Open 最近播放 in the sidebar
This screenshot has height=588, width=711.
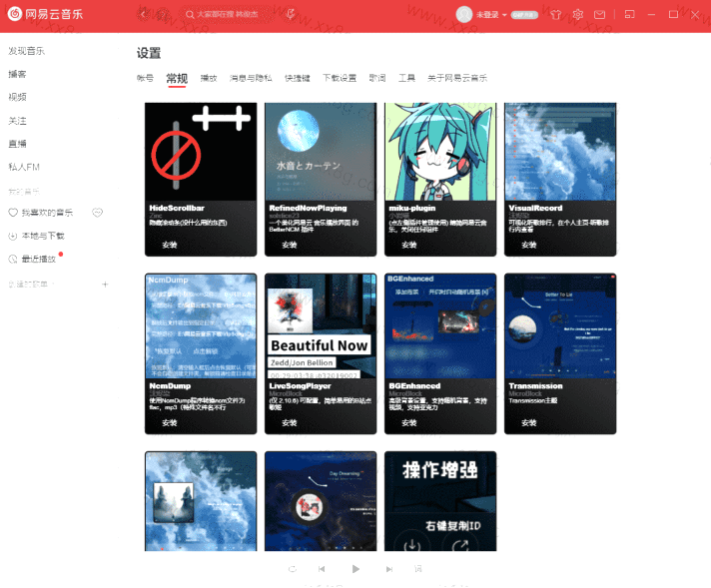click(x=32, y=259)
